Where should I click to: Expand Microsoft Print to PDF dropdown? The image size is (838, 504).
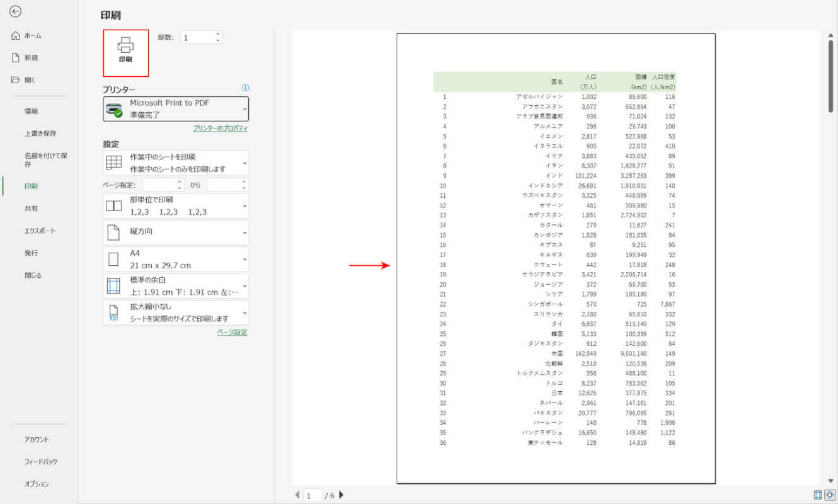coord(176,109)
